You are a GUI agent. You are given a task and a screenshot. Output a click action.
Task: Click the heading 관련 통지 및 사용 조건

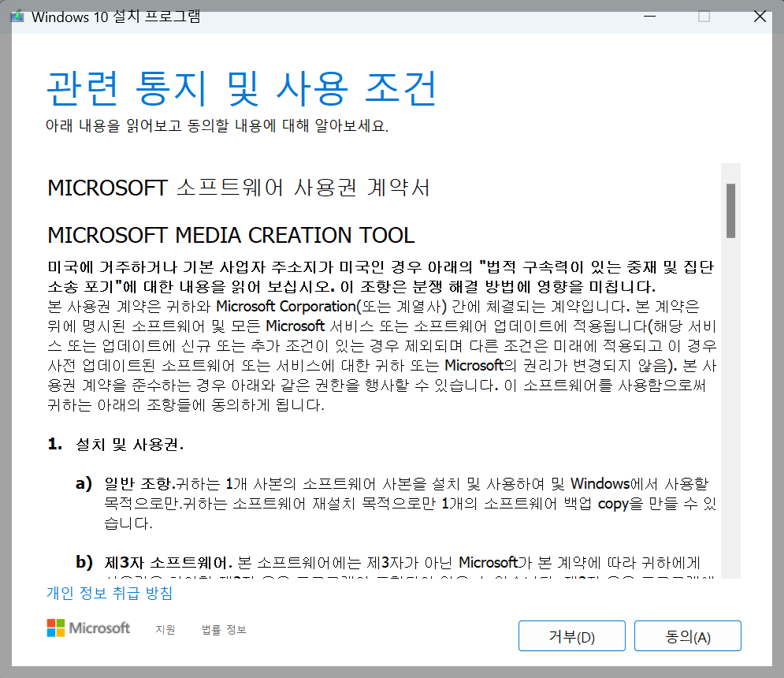242,88
